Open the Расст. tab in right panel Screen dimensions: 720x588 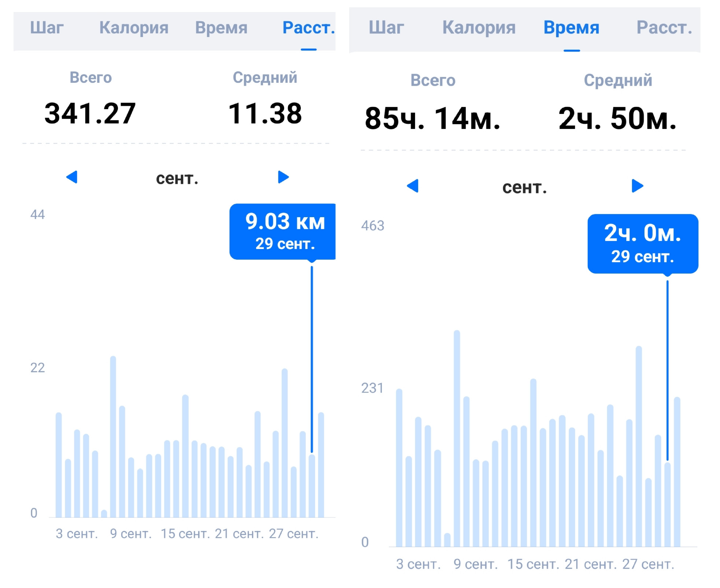tap(664, 27)
